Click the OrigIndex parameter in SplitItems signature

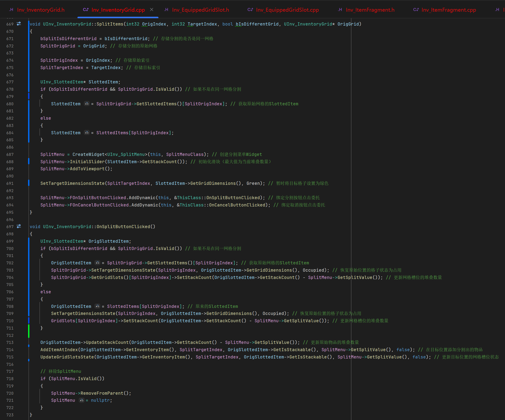[x=154, y=24]
